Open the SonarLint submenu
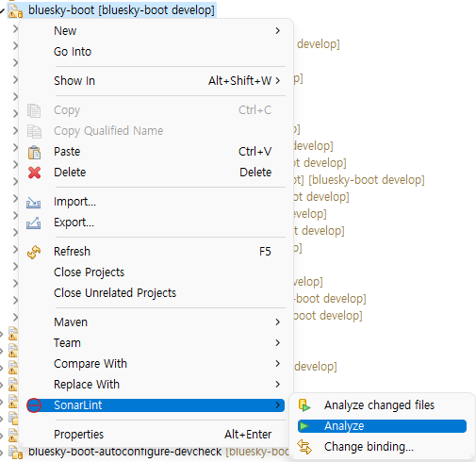The image size is (476, 462). pos(156,405)
